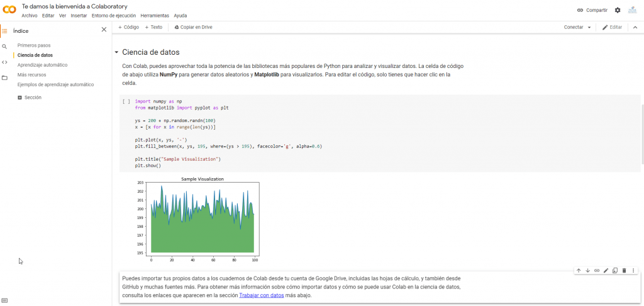This screenshot has width=644, height=306.
Task: Click the plt.show() line in code
Action: [147, 166]
